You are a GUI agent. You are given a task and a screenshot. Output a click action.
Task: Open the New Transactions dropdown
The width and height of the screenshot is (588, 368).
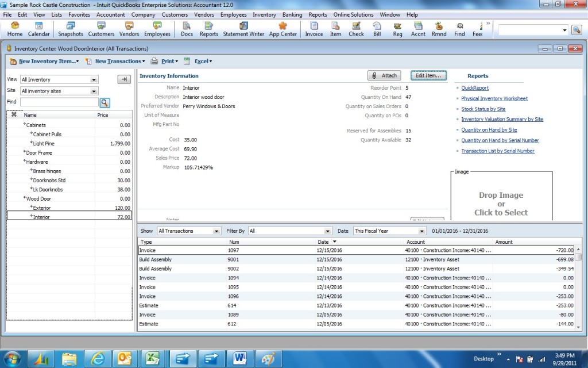115,61
